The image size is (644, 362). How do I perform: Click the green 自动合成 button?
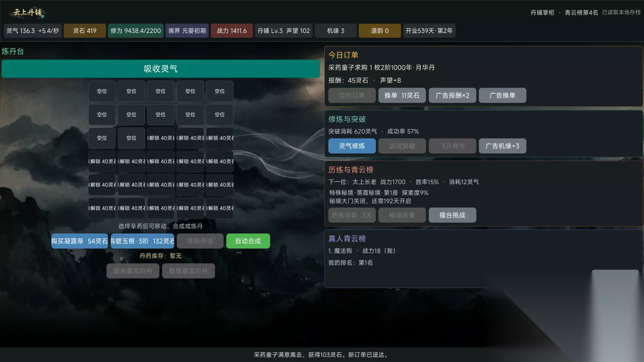point(248,241)
